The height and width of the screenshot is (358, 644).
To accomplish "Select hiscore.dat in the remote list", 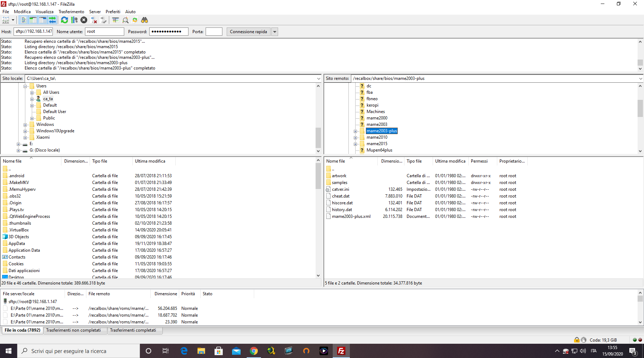I will (342, 203).
